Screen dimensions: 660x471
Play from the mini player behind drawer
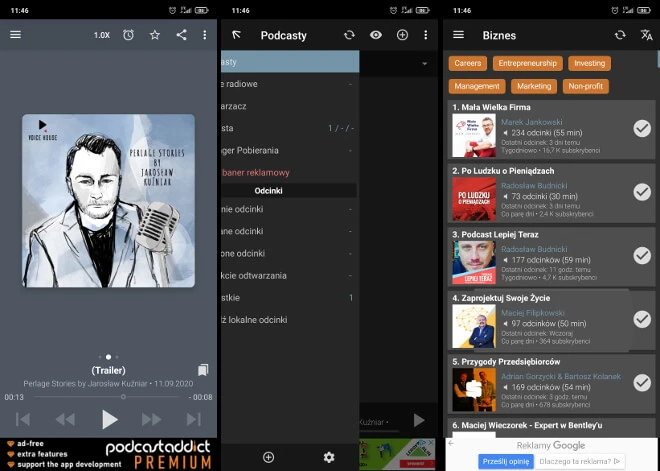click(x=418, y=420)
